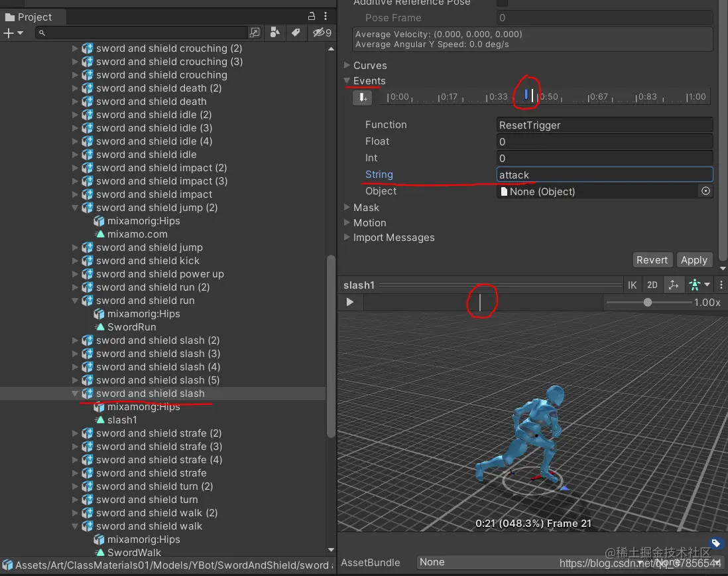Select the blue event marker on timeline
The width and height of the screenshot is (728, 576).
click(526, 96)
